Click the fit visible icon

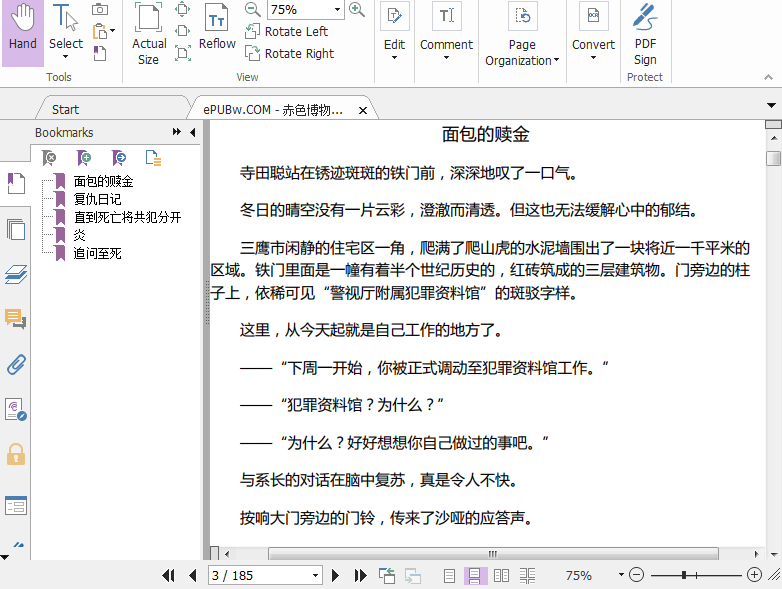(183, 53)
